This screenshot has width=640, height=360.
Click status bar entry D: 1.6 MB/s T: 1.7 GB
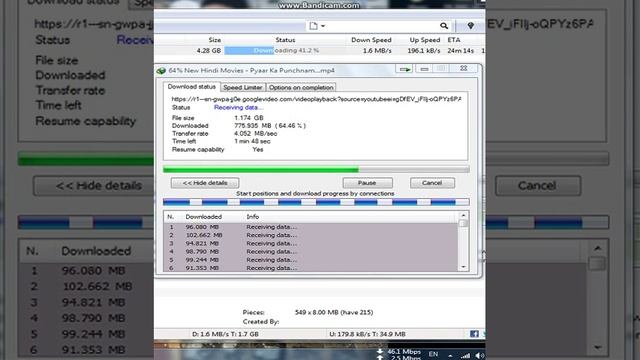click(225, 334)
